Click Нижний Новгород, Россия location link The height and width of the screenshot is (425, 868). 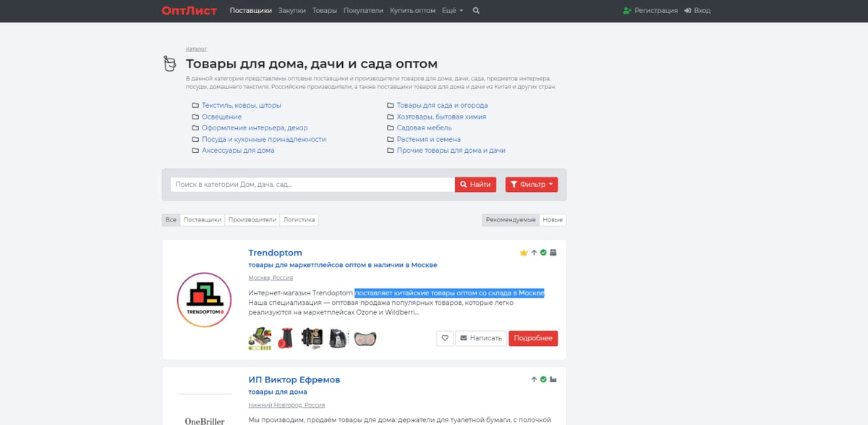click(286, 405)
